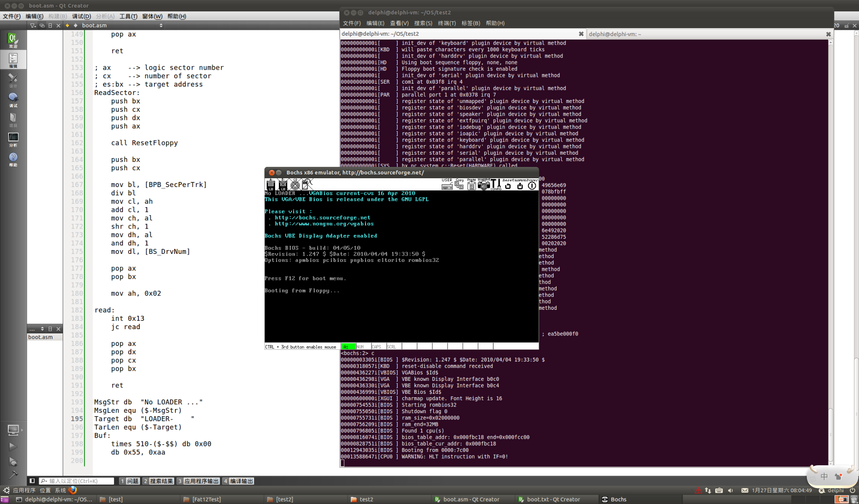859x504 pixels.
Task: Click the Bochs CD-ROM drive icon
Action: pyautogui.click(x=295, y=185)
